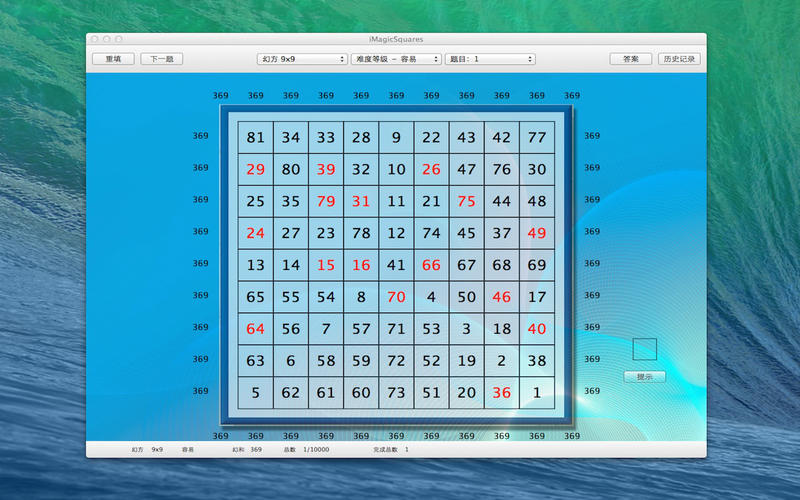Show the solution with 答案 button
Image resolution: width=800 pixels, height=500 pixels.
click(631, 59)
